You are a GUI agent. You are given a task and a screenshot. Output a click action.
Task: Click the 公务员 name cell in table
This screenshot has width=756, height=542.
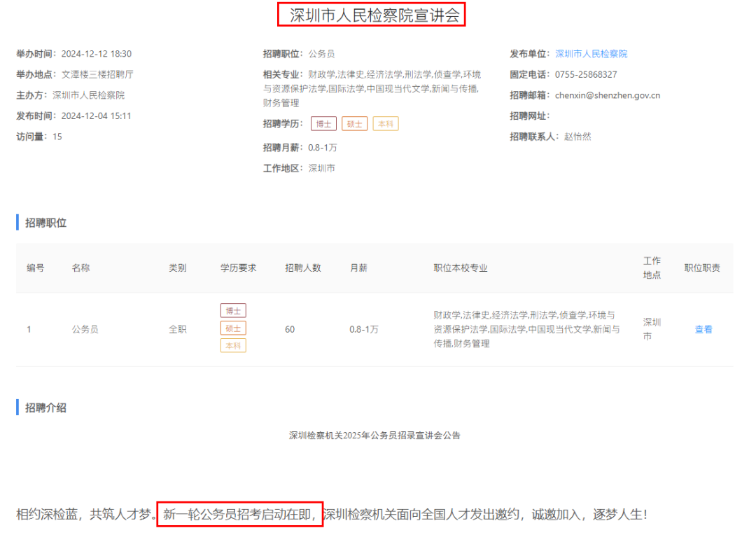[85, 329]
